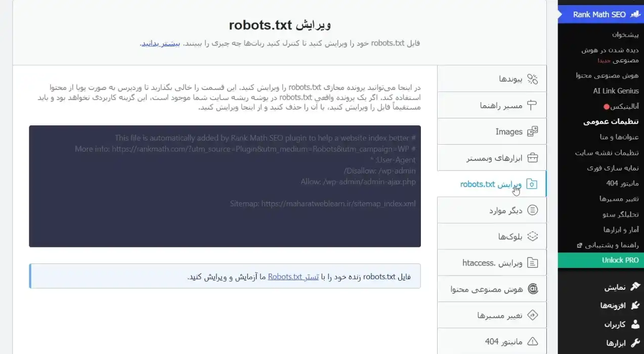Switch to the تغییر مسیرها tab

coord(492,316)
